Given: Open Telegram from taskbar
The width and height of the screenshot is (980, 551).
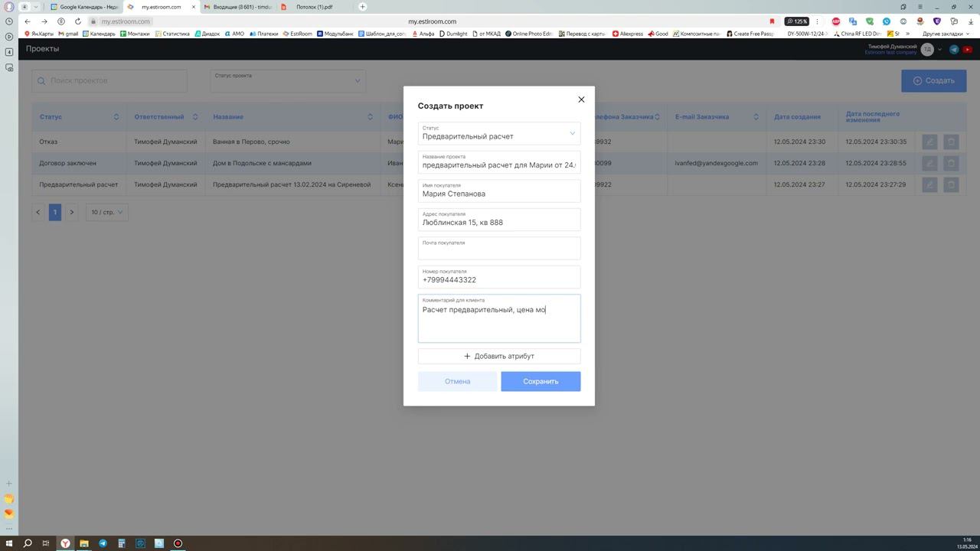Looking at the screenshot, I should [103, 543].
